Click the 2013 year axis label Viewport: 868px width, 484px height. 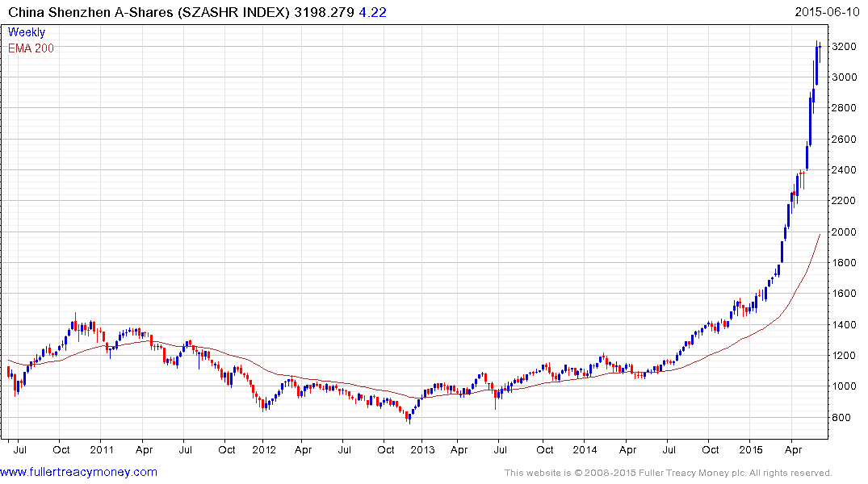point(422,449)
